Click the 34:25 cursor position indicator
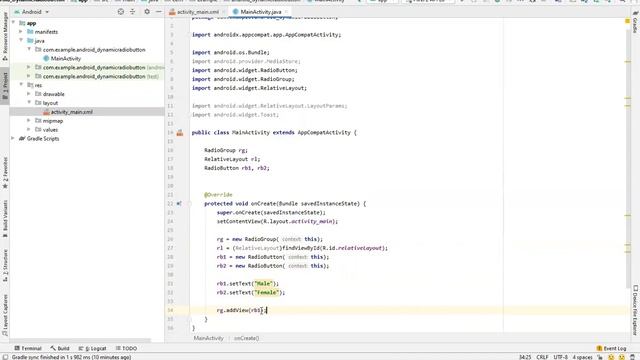Image resolution: width=640 pixels, height=360 pixels. [x=525, y=357]
